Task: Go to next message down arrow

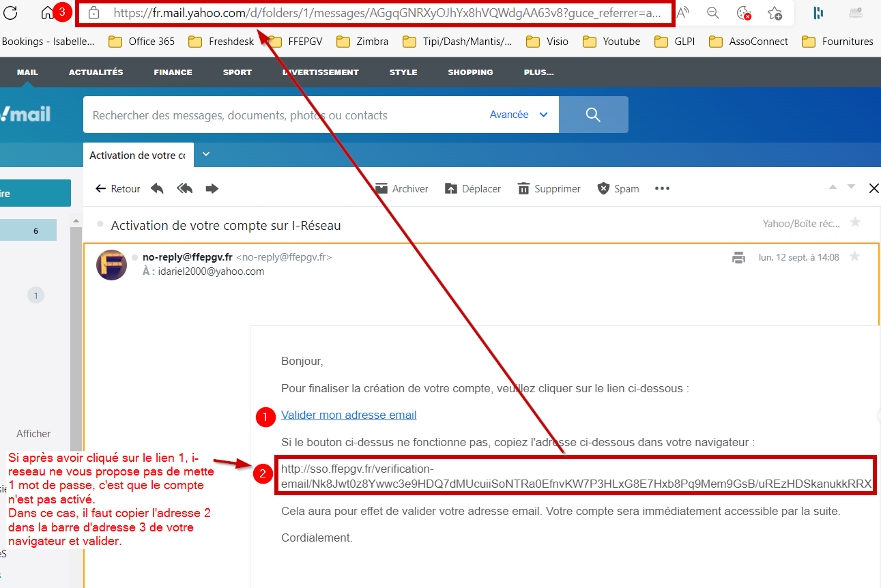Action: (851, 186)
